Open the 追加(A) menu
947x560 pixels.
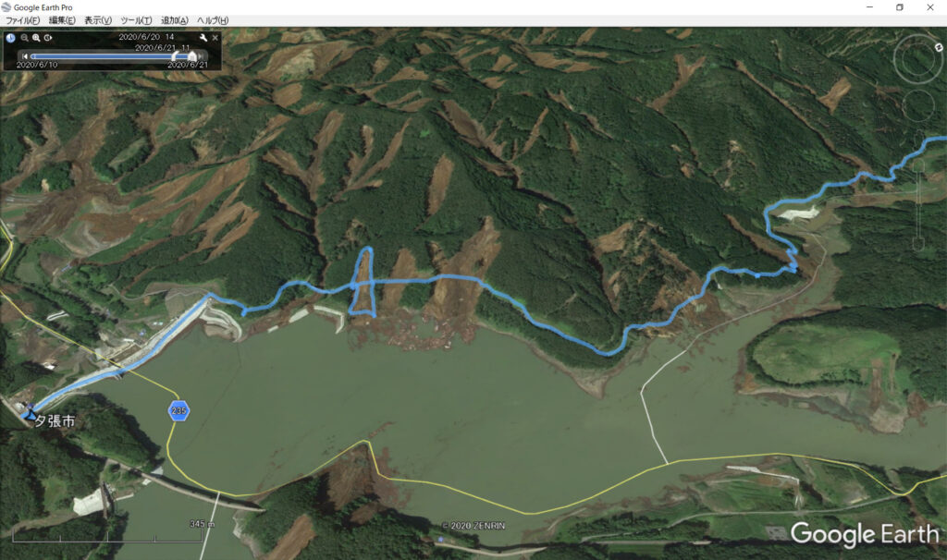tap(175, 20)
